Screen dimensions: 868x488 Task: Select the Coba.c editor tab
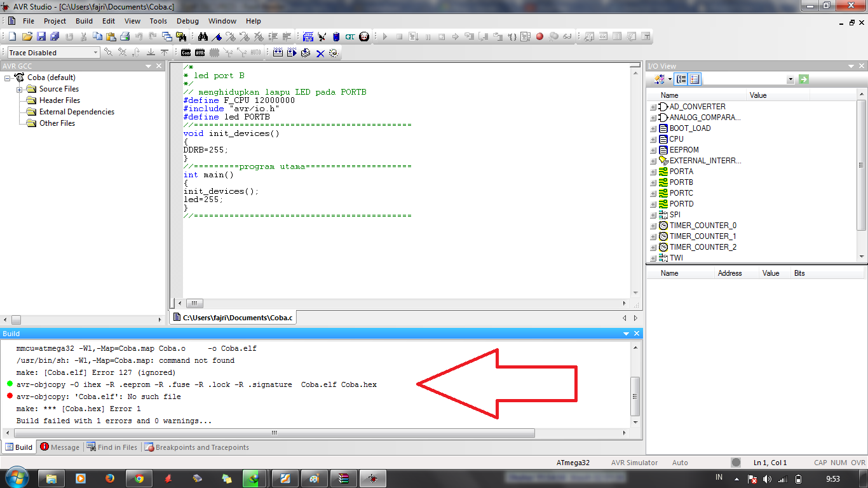click(x=233, y=318)
